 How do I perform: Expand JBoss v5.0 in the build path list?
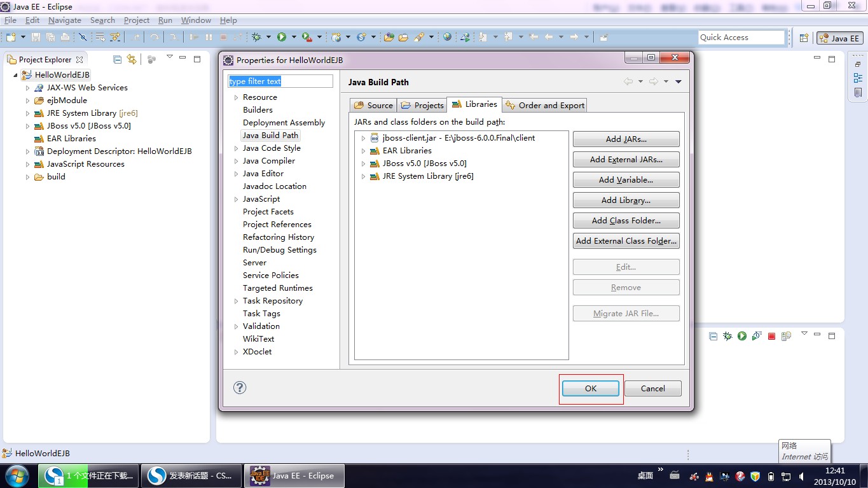(364, 164)
